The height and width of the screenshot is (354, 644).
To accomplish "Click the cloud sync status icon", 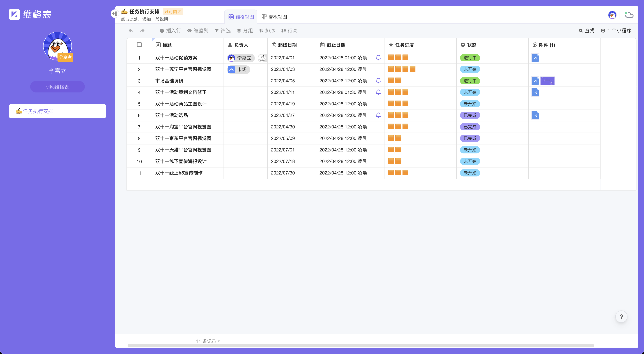I will (x=629, y=15).
